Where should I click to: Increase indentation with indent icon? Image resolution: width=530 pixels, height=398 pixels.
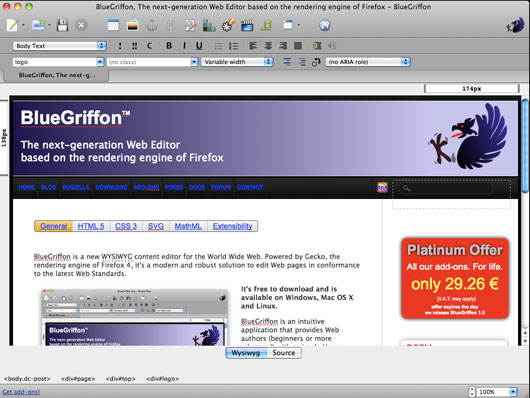(x=317, y=46)
